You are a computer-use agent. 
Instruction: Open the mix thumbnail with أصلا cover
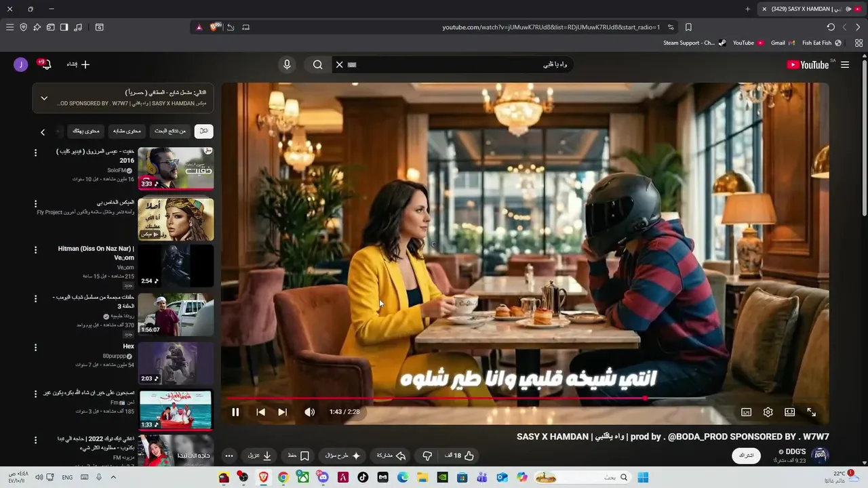click(x=176, y=219)
